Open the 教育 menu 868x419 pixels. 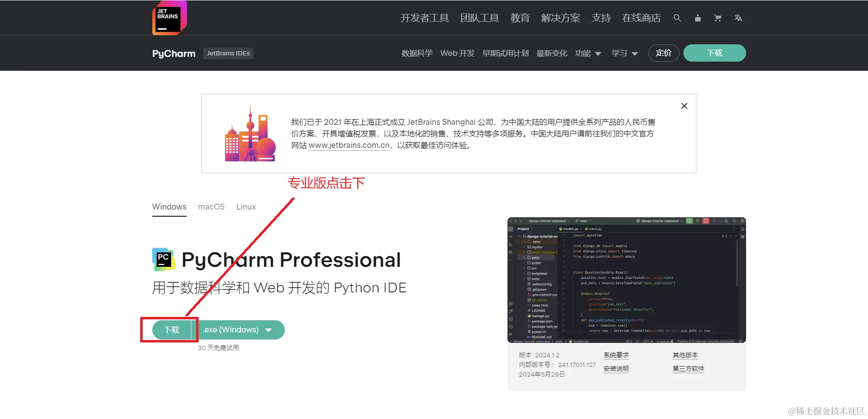coord(520,18)
